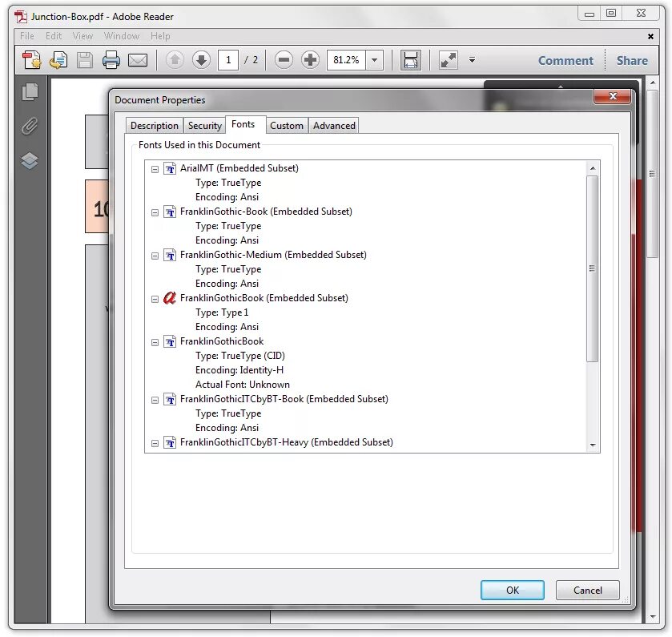Click the Read Mode expand arrows icon
Screen dimensions: 672x637
(x=449, y=60)
